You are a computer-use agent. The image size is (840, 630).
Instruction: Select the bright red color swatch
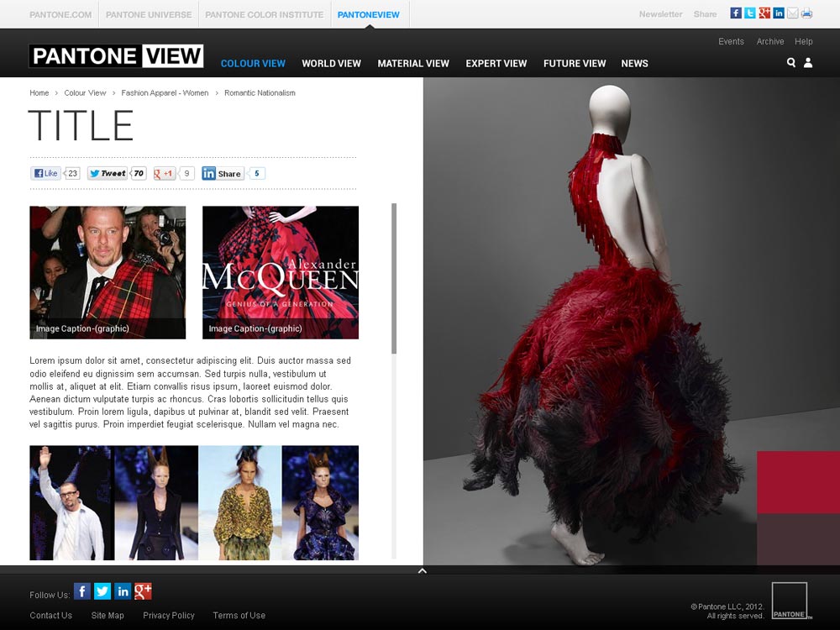tap(798, 482)
